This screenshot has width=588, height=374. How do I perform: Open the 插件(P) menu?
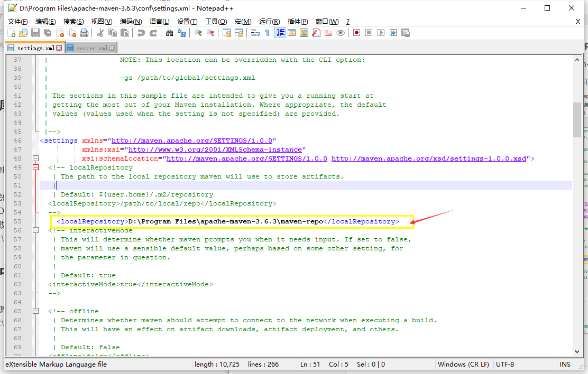tap(298, 22)
